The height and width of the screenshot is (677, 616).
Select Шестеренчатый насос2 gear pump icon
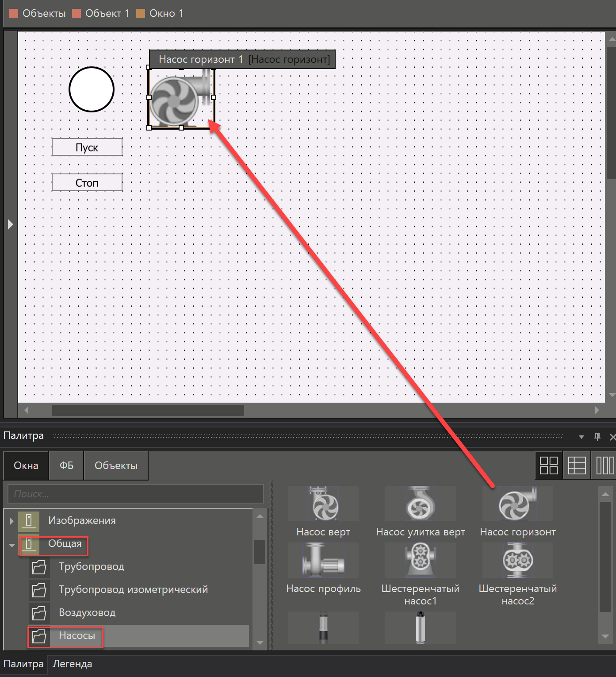tap(517, 560)
